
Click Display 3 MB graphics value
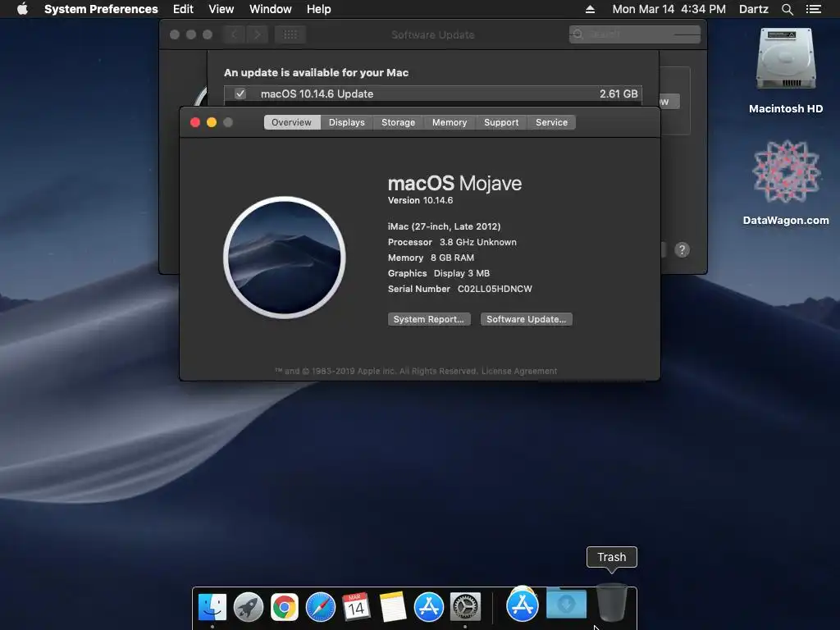click(x=461, y=273)
